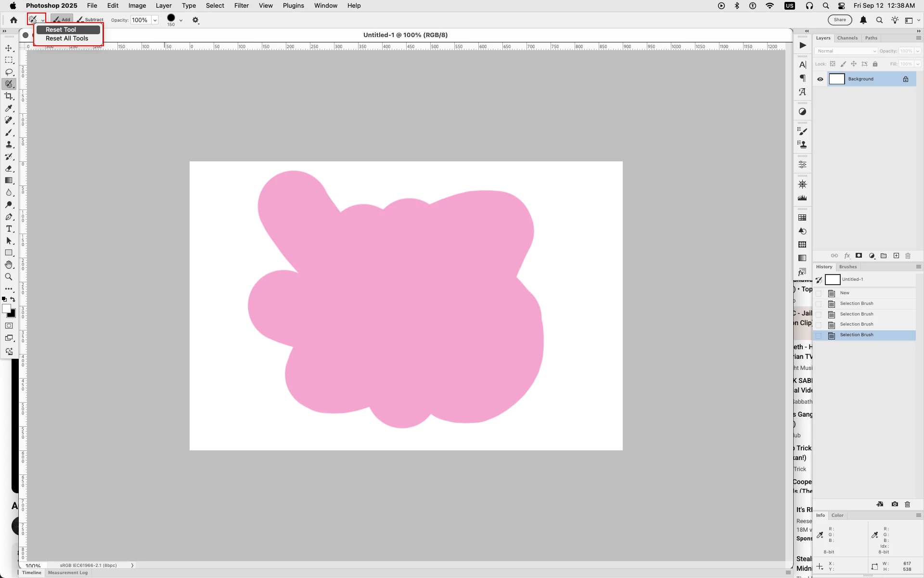Select the Horizontal Type tool
Screen dimensions: 924x578
tap(9, 229)
